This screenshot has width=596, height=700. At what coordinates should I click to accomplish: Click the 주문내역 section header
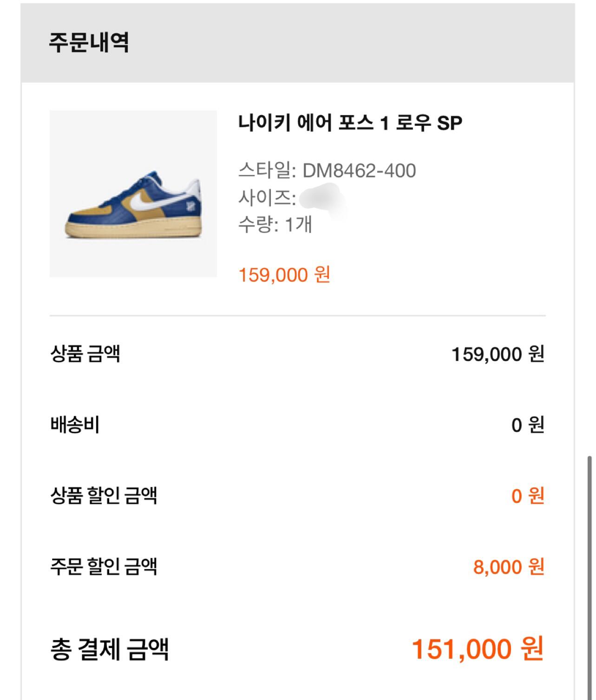(x=89, y=43)
